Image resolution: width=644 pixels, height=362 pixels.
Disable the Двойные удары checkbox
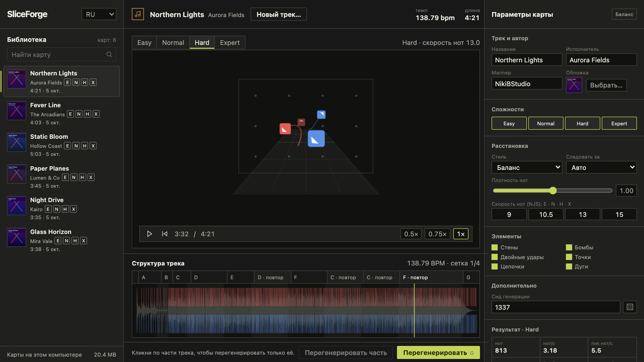click(x=494, y=257)
